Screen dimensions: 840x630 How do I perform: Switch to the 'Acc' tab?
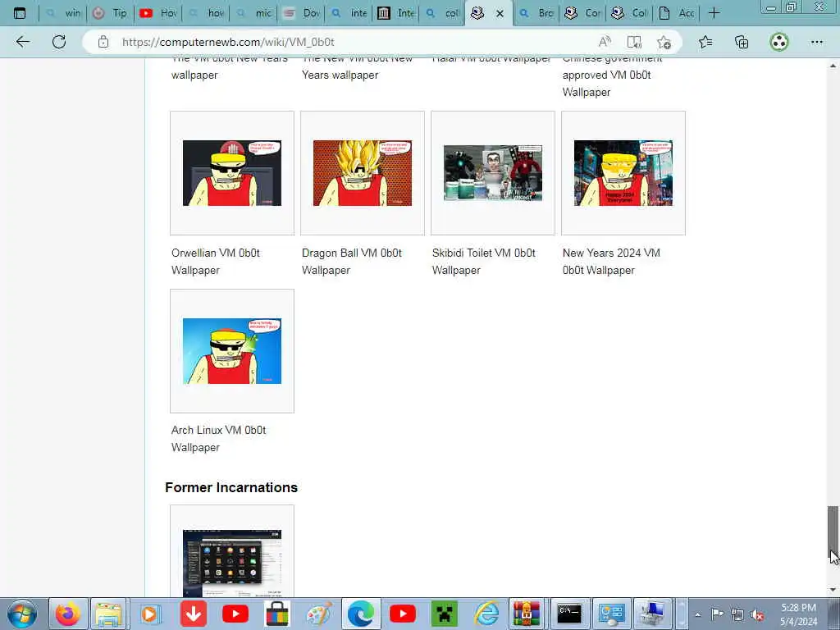pos(676,13)
